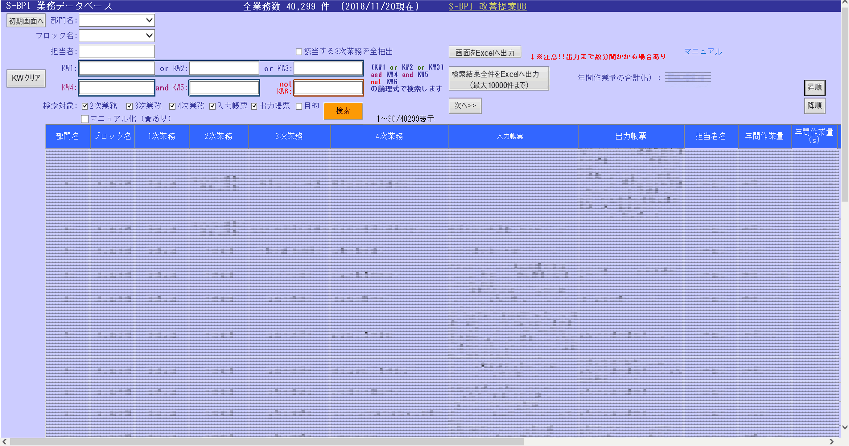
Task: Clear keywords with the KWクリア button
Action: 26,78
